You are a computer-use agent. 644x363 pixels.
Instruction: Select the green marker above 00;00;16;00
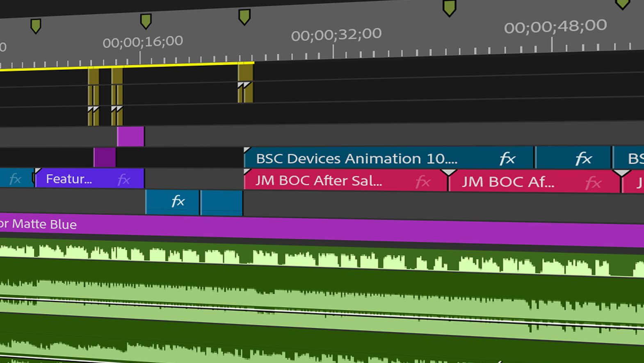146,21
